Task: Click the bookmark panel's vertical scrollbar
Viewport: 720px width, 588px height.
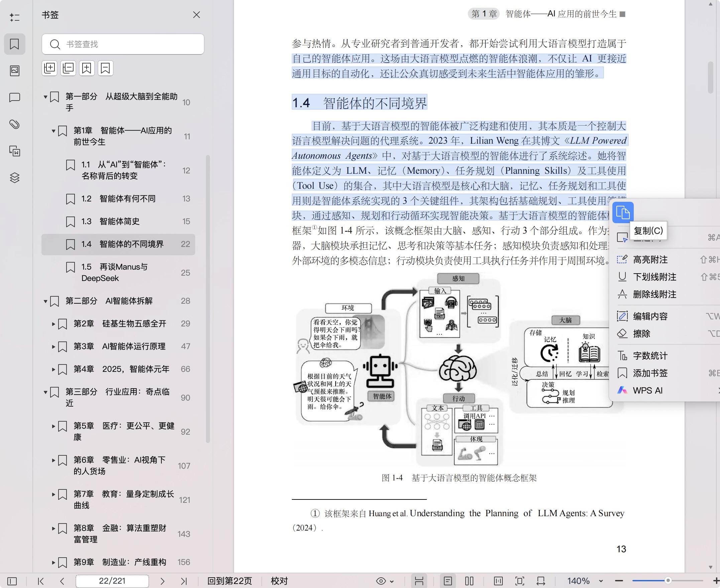Action: pos(208,299)
